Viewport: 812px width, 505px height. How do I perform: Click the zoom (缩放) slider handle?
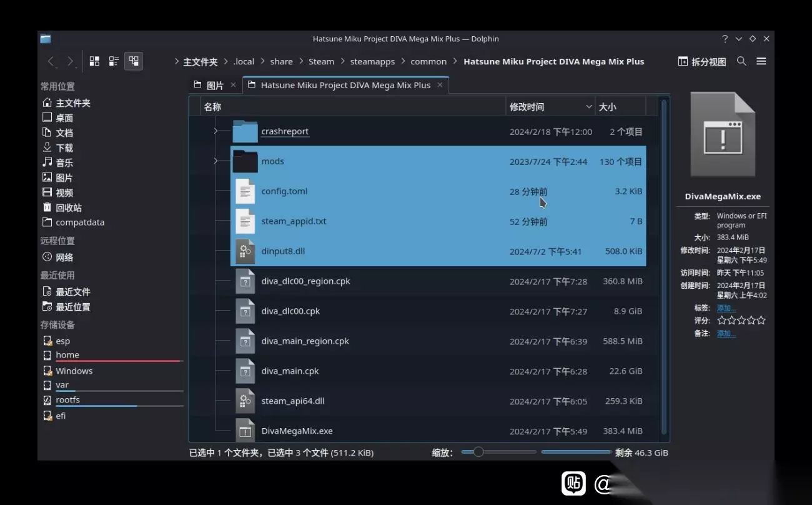point(478,452)
